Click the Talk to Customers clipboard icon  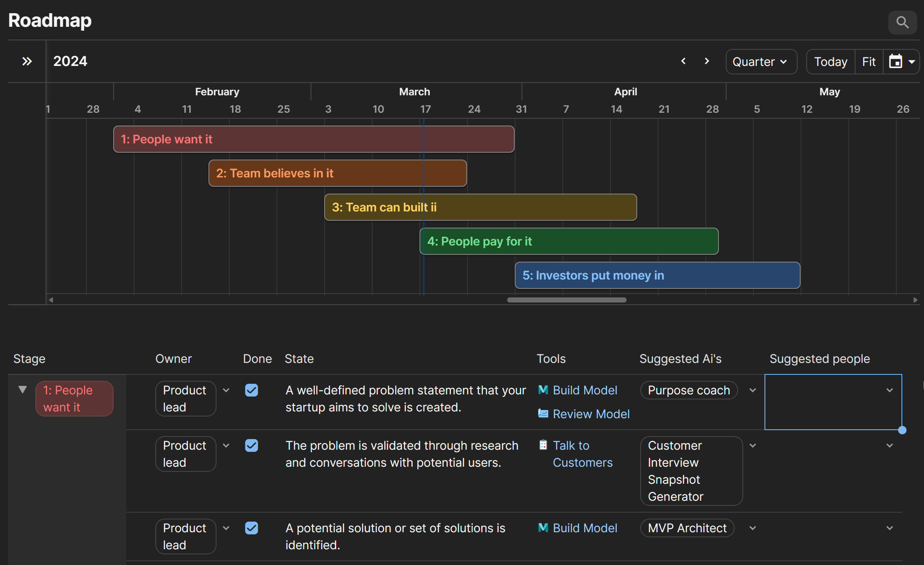pyautogui.click(x=543, y=445)
